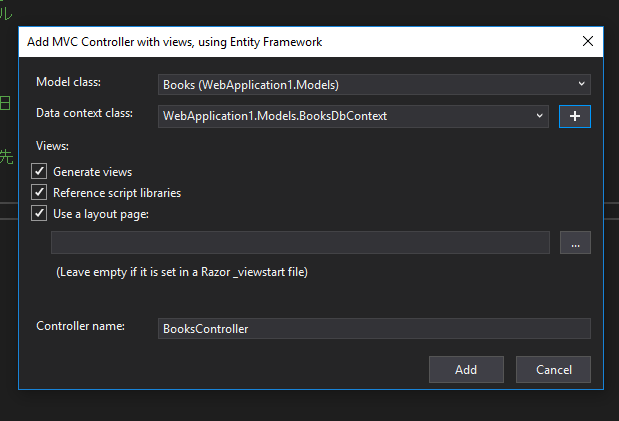Click dialog title Add MVC Controller text
The width and height of the screenshot is (619, 421).
pos(174,42)
